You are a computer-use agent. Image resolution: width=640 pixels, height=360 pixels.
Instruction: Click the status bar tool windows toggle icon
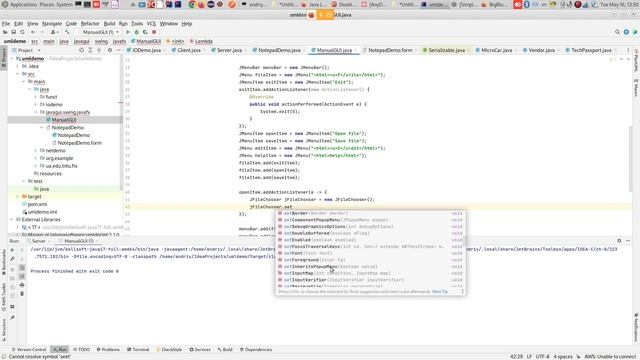4,356
